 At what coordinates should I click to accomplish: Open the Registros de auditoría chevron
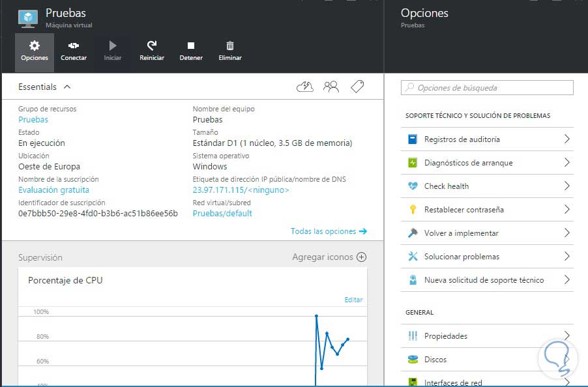click(566, 139)
